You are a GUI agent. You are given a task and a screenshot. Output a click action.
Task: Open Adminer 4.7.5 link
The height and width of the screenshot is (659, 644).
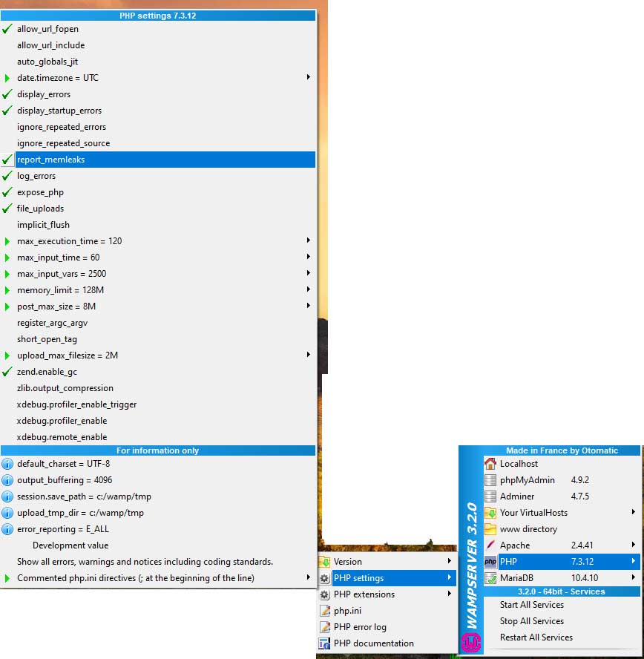(562, 496)
